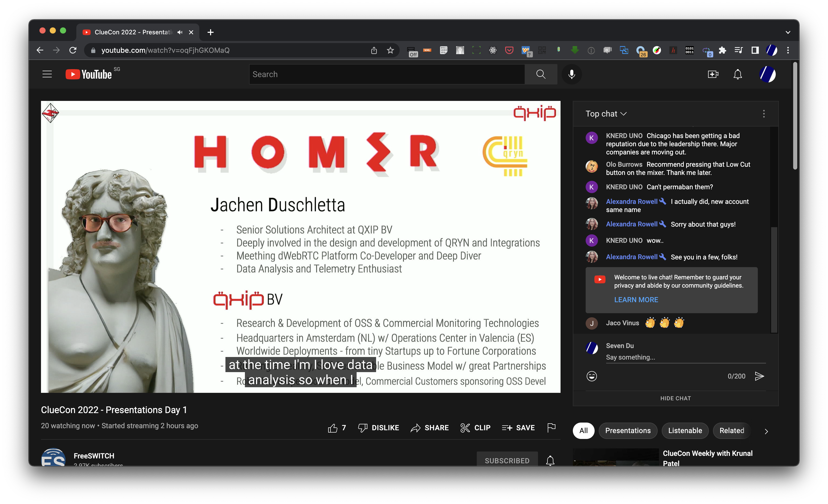Mute the tab via speaker icon
Viewport: 828px width, 504px height.
pos(180,32)
